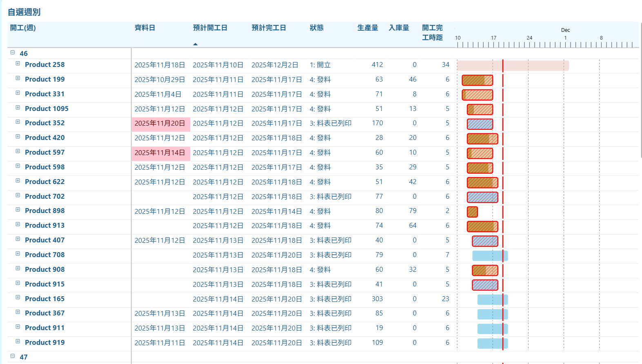642x364 pixels.
Task: Sort by 生產量 column header
Action: point(368,28)
